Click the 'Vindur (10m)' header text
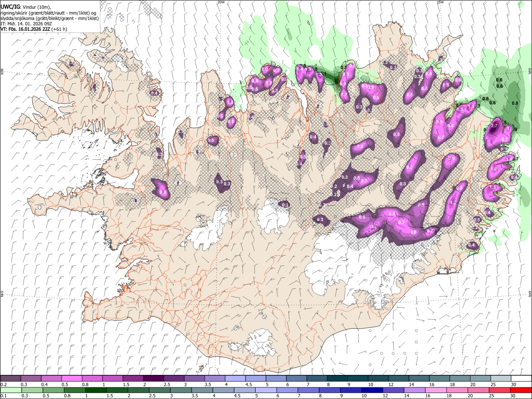Image resolution: width=532 pixels, height=399 pixels. (x=36, y=7)
